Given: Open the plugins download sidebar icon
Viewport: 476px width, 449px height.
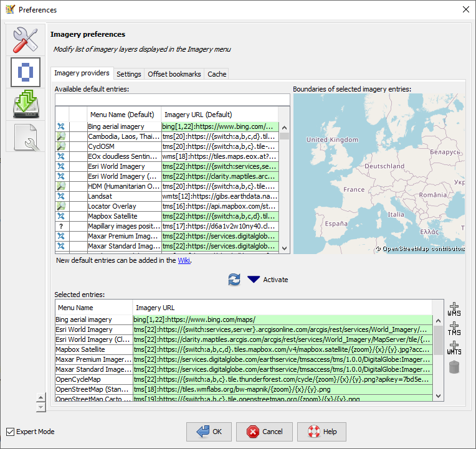Looking at the screenshot, I should (26, 103).
